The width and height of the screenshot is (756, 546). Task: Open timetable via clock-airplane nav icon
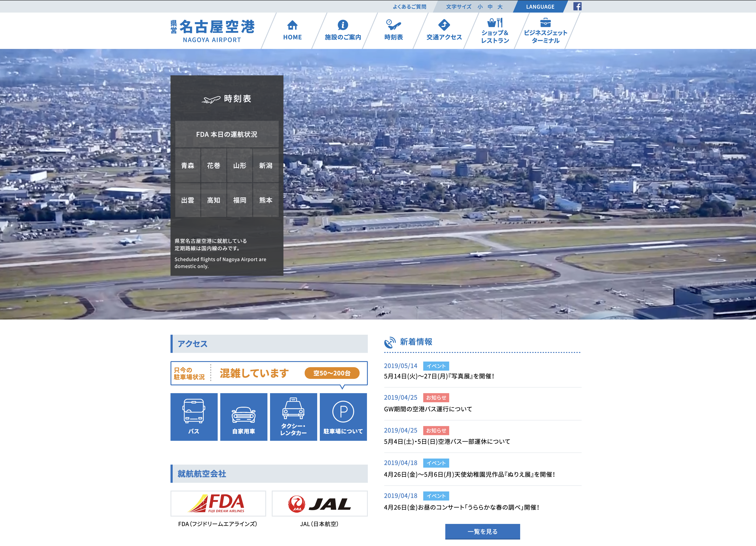point(393,25)
